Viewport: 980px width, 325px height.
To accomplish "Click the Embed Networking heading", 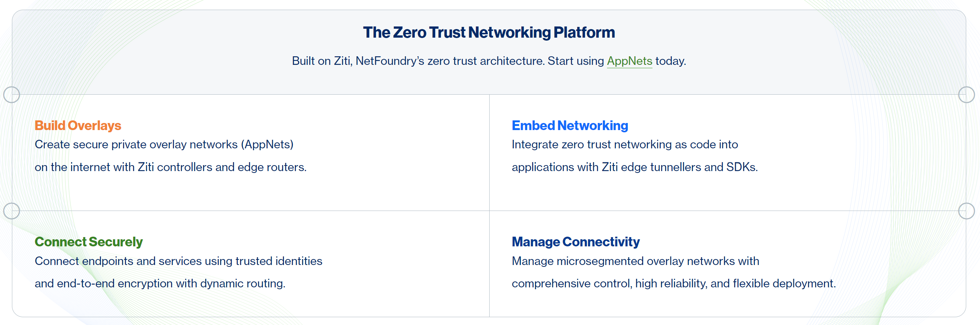I will pyautogui.click(x=569, y=126).
